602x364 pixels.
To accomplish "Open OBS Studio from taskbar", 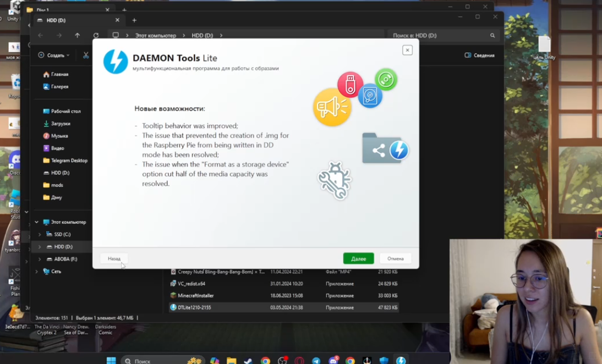I will click(x=282, y=361).
